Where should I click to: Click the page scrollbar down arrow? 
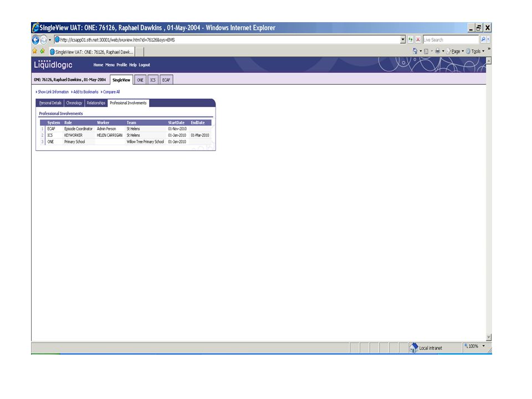point(489,337)
